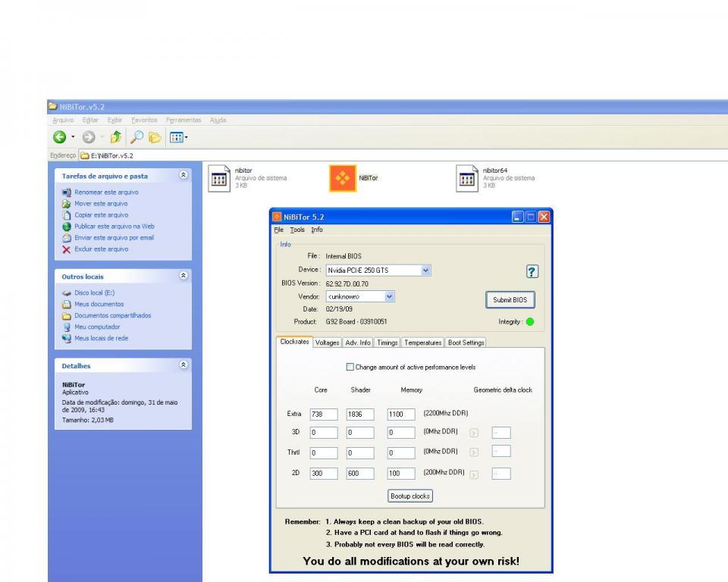Switch to the Temperatures tab
Viewport: 728px width, 582px height.
(x=422, y=343)
